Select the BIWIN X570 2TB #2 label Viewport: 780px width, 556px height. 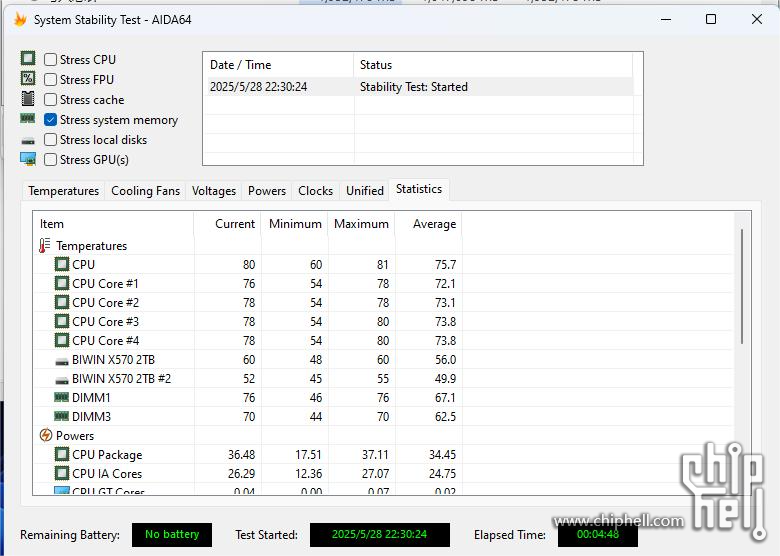[x=121, y=378]
